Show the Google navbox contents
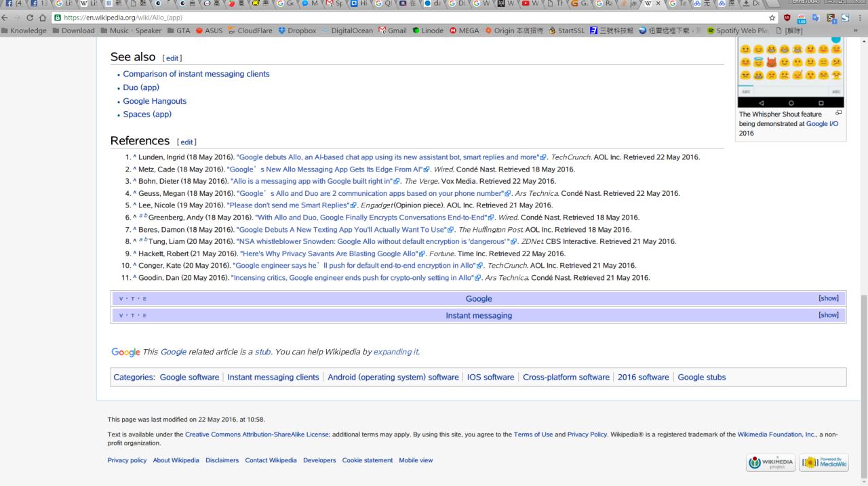This screenshot has width=868, height=486. [x=828, y=298]
